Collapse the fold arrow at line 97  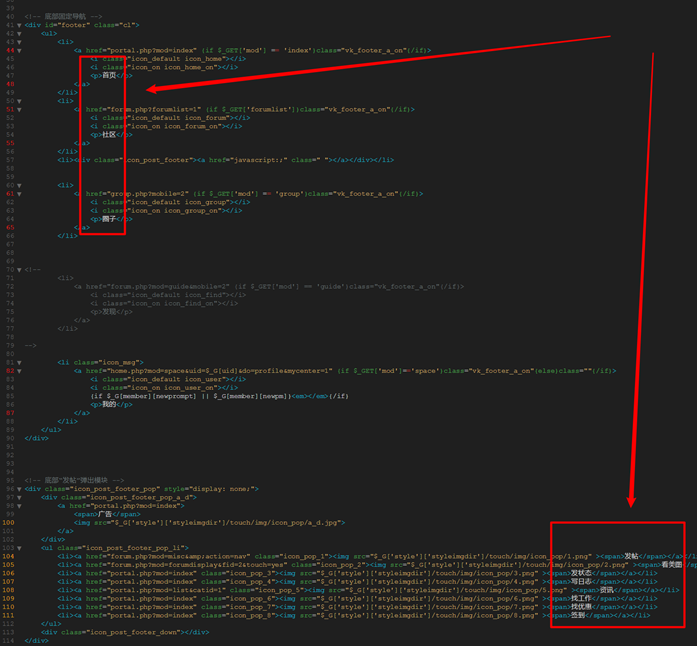click(x=19, y=498)
